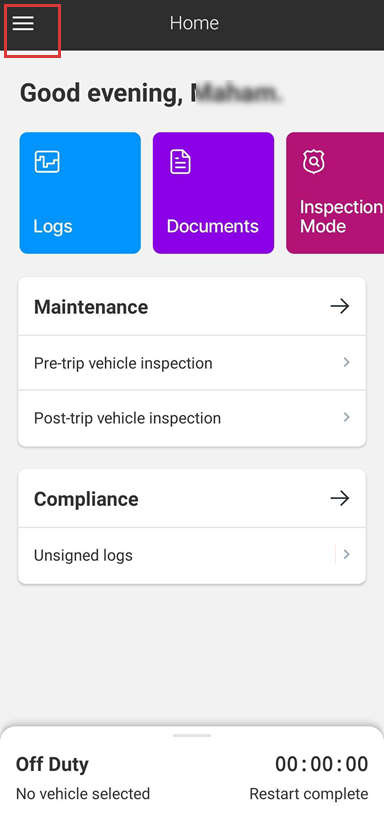This screenshot has width=385, height=818.
Task: Expand Pre-trip vehicle inspection chevron
Action: click(346, 363)
